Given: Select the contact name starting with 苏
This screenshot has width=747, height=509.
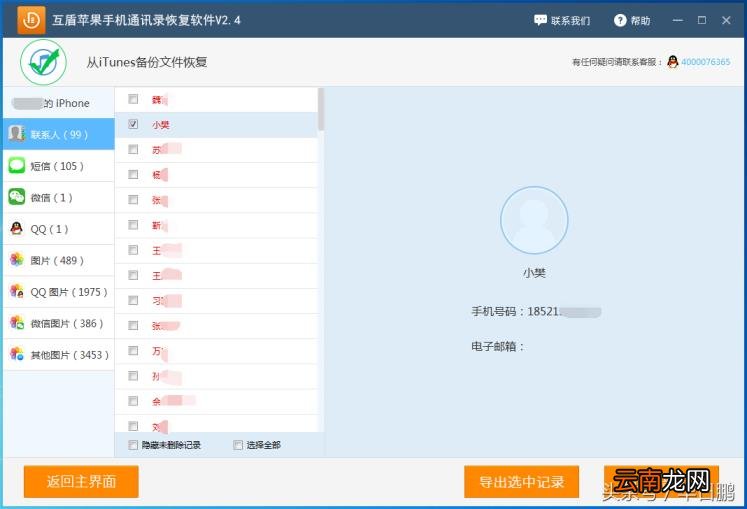Looking at the screenshot, I should pyautogui.click(x=167, y=150).
